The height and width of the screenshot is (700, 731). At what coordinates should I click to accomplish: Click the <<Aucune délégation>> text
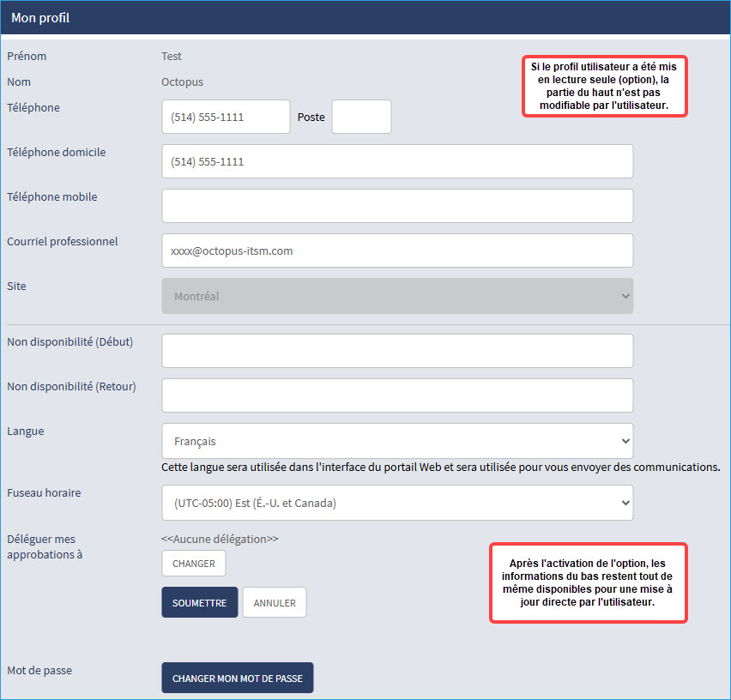coord(220,539)
